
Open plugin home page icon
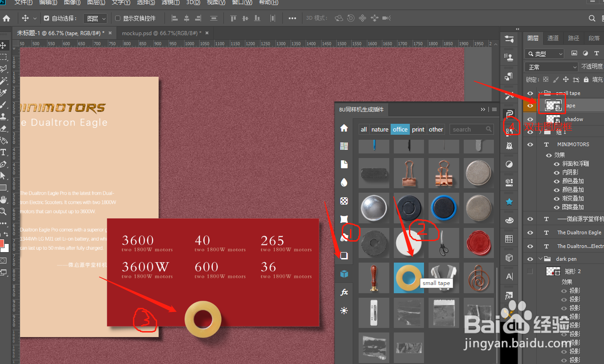344,128
